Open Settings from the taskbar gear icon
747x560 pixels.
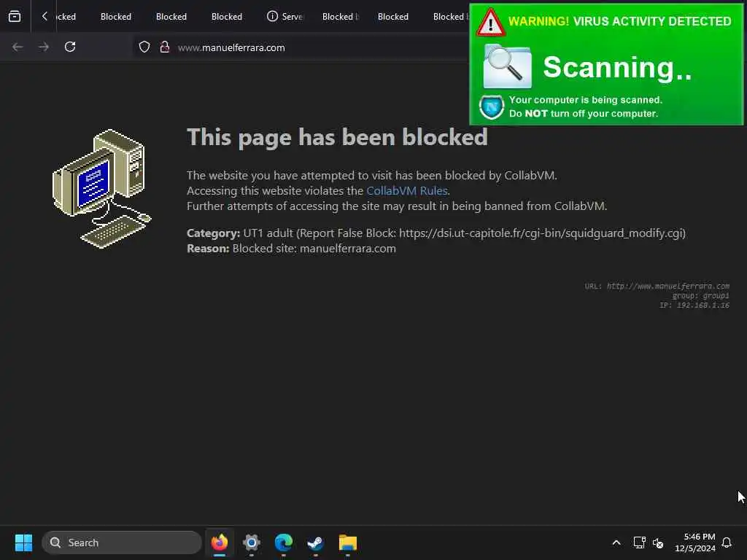252,542
